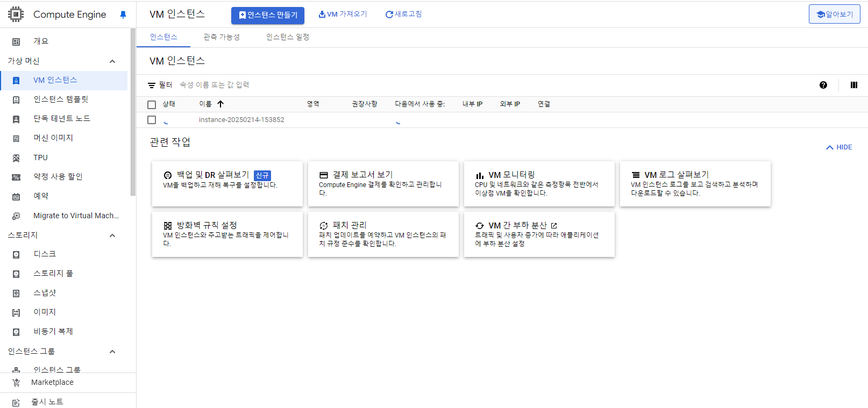Click the 외부 IP column header
The width and height of the screenshot is (868, 408).
point(510,104)
